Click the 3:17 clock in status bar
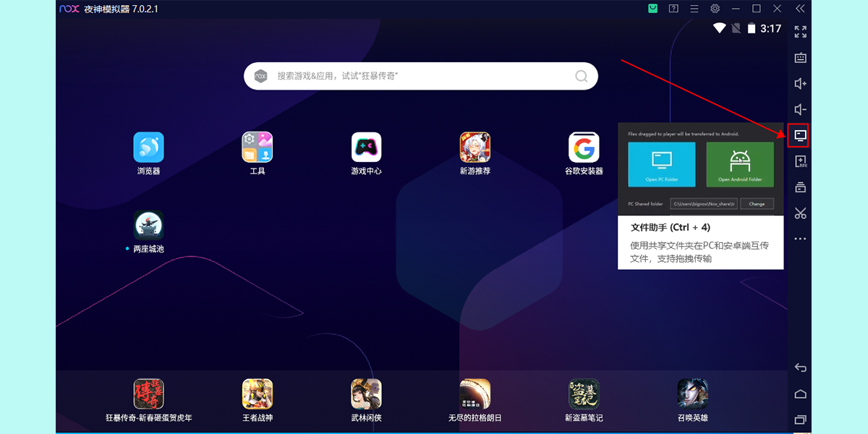The width and height of the screenshot is (868, 434). tap(771, 28)
